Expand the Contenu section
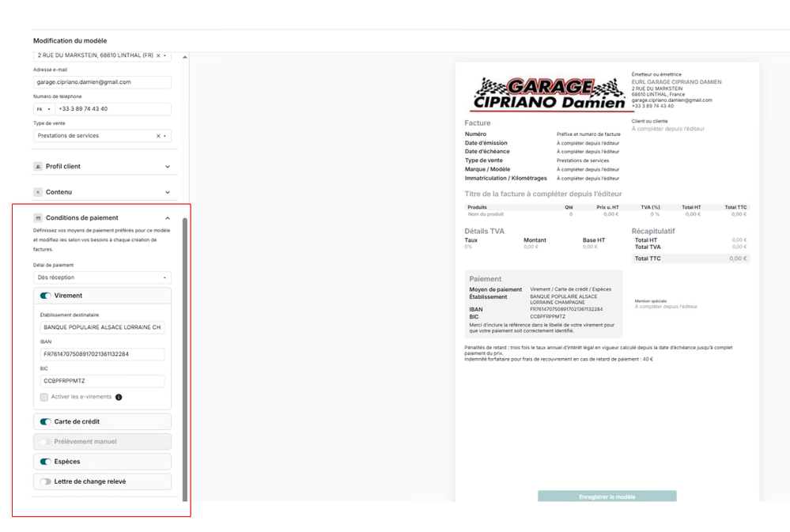 click(x=168, y=192)
